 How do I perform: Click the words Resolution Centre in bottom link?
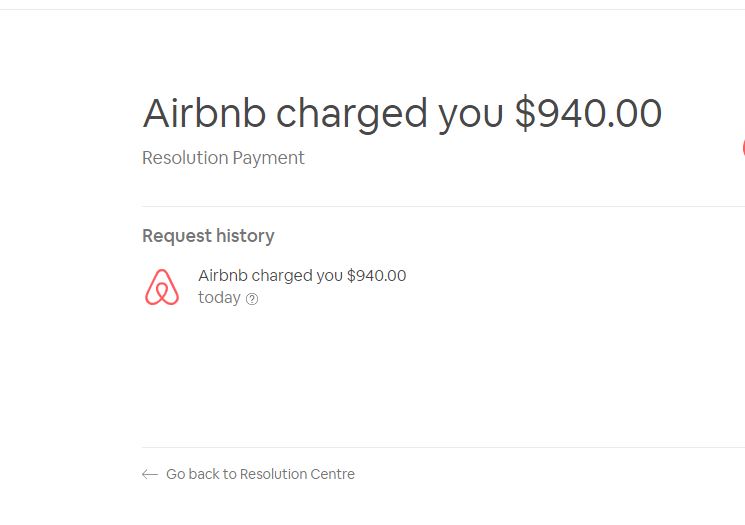tap(297, 474)
